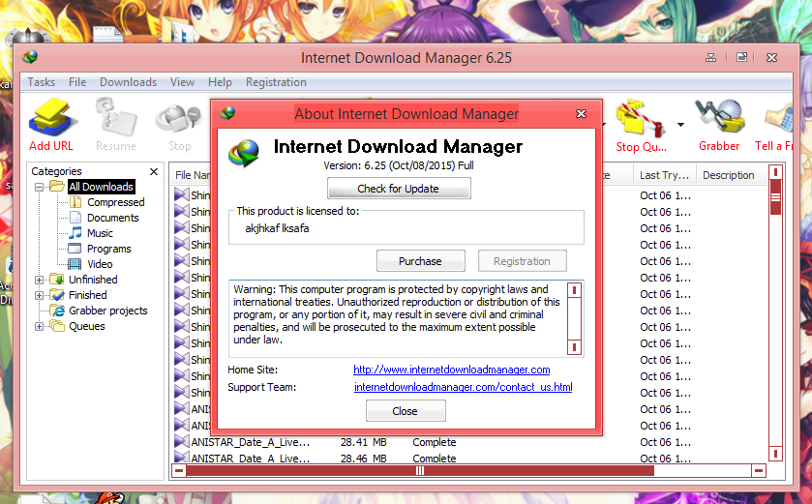Click the Finished folder icon

(57, 295)
